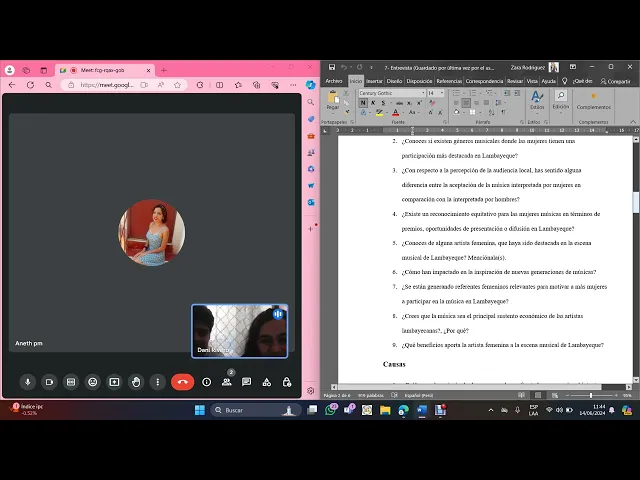
Task: Open WhatsApp from taskbar
Action: [x=330, y=410]
